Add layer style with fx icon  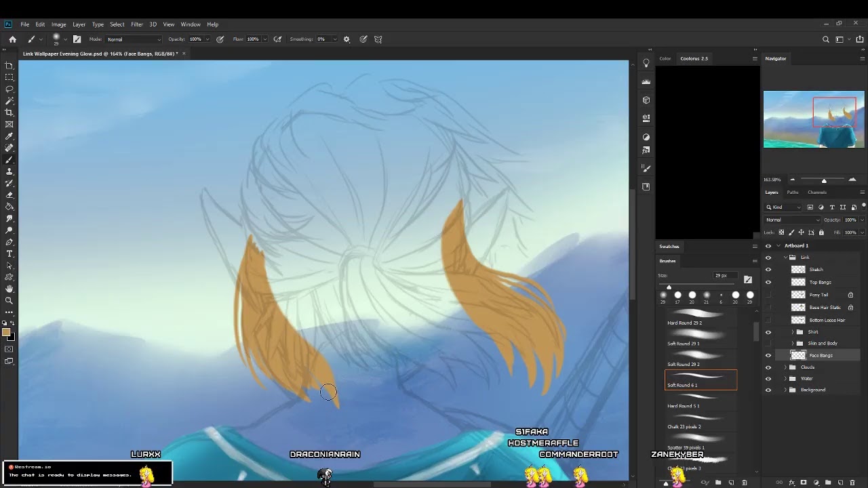[x=791, y=483]
